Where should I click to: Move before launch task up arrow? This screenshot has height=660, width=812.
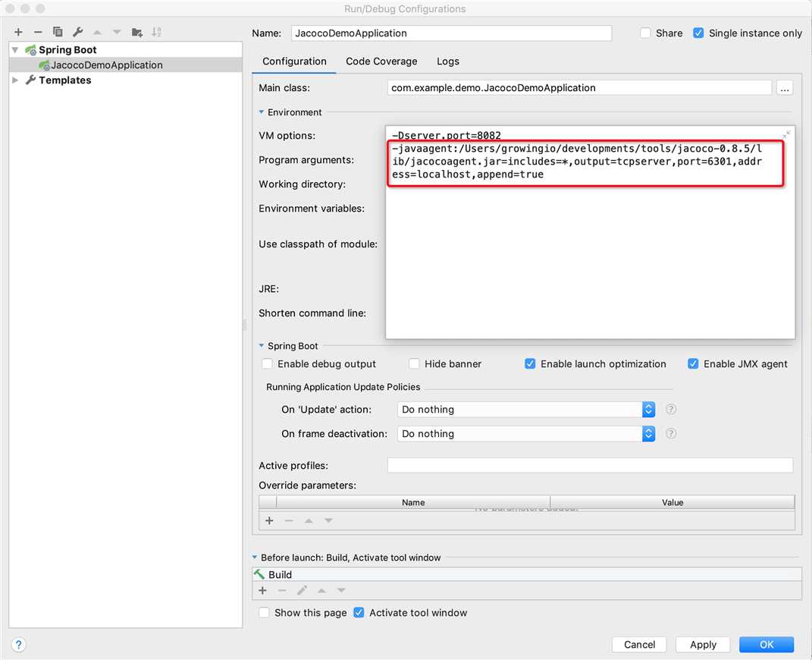321,590
